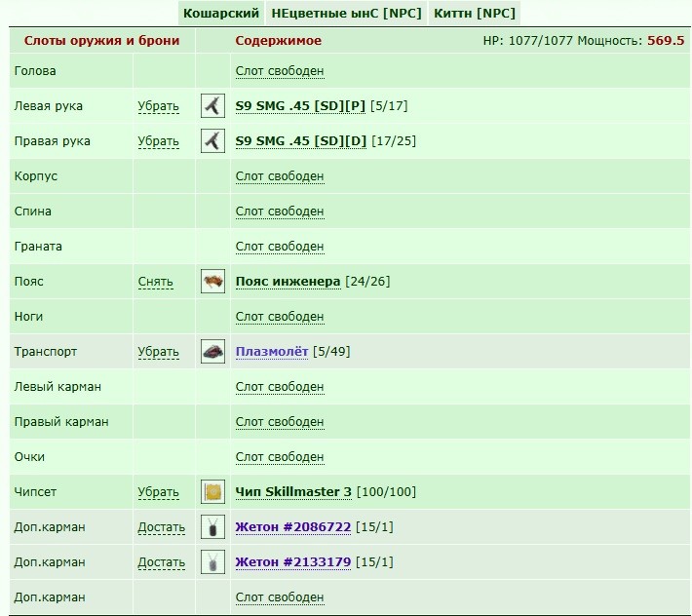Screen dimensions: 692x616
Task: Click the Левый карман slot label
Action: 58,387
